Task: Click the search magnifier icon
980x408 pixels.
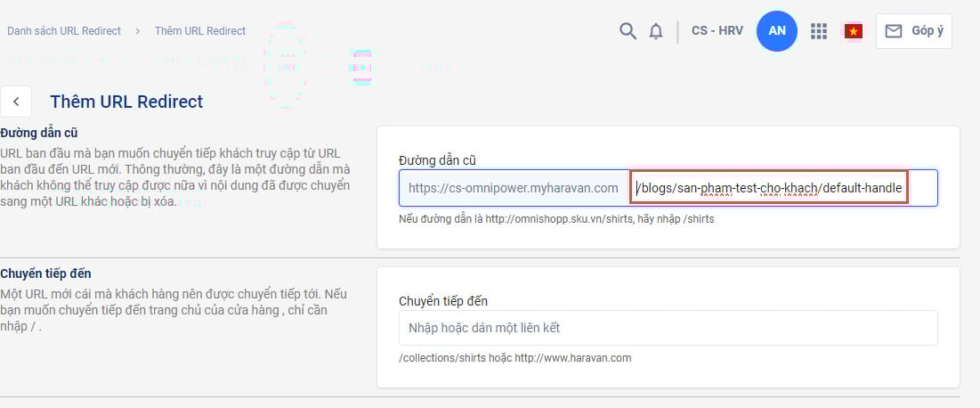Action: (x=628, y=31)
